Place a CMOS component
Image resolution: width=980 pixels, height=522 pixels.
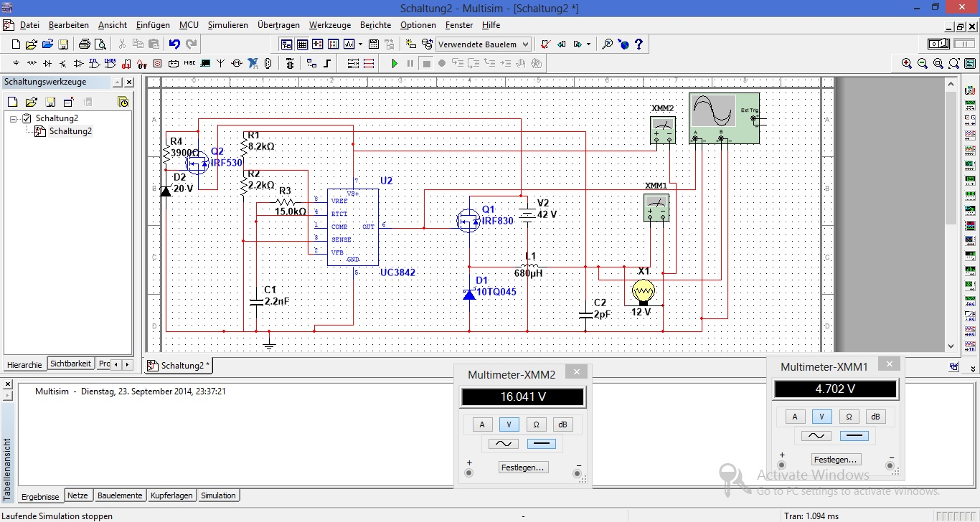point(110,63)
